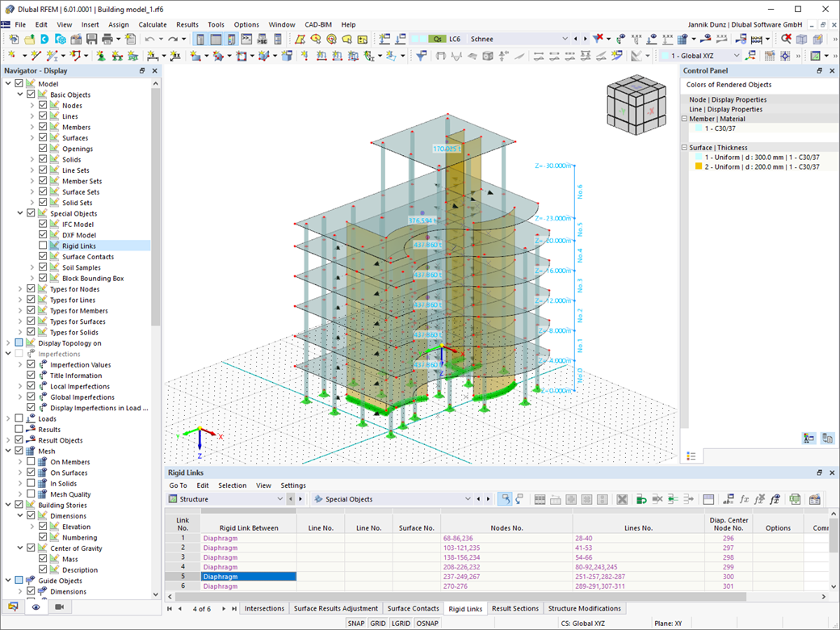Open the Structure dropdown in table panel

(279, 499)
